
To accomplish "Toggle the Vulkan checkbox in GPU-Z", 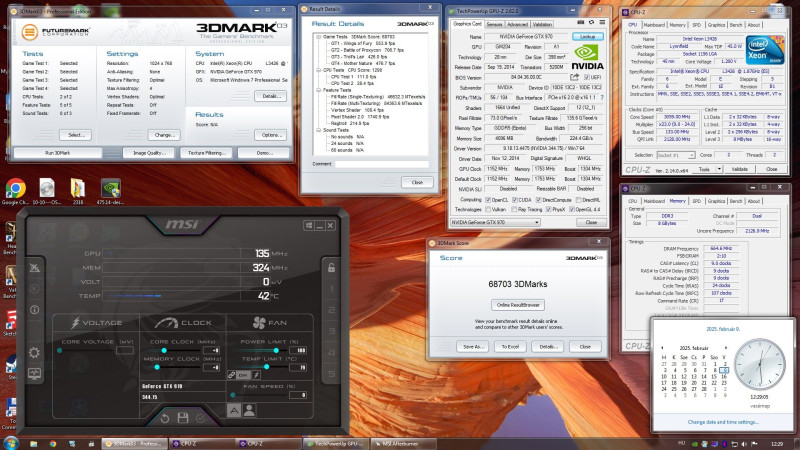I will tap(488, 210).
